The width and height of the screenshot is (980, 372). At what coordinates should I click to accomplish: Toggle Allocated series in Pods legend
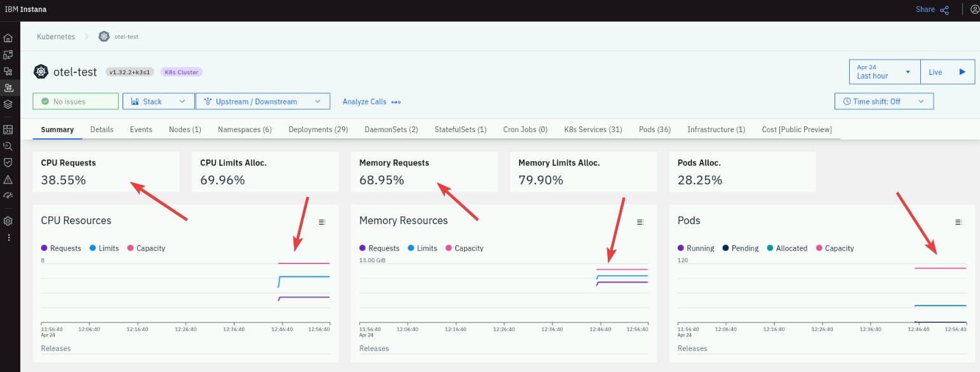788,248
